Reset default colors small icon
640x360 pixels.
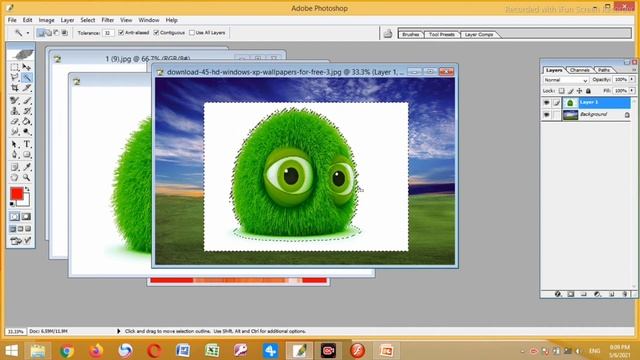12,204
